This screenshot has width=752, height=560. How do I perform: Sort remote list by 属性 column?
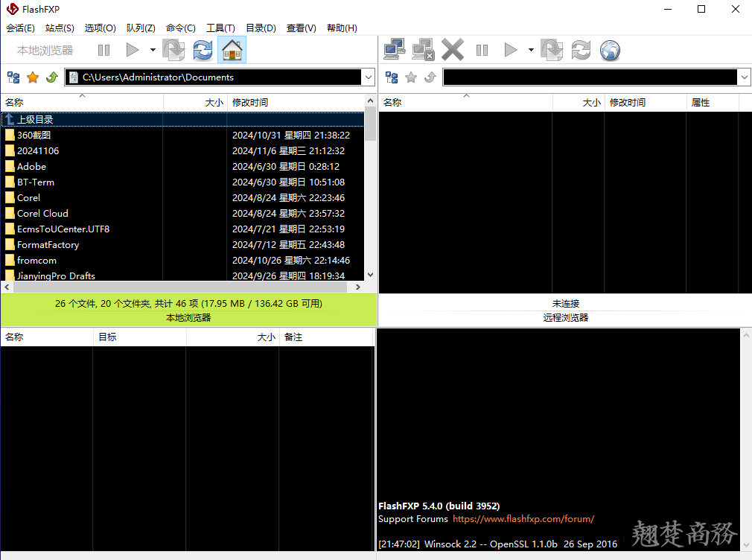click(713, 102)
